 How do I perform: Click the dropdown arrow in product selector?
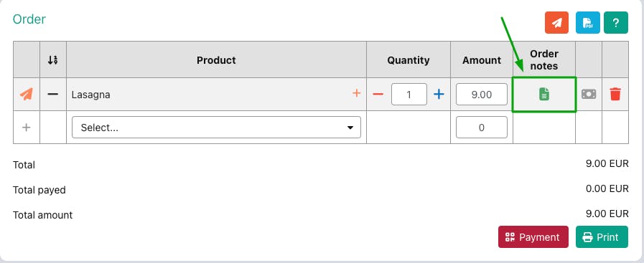tap(350, 128)
